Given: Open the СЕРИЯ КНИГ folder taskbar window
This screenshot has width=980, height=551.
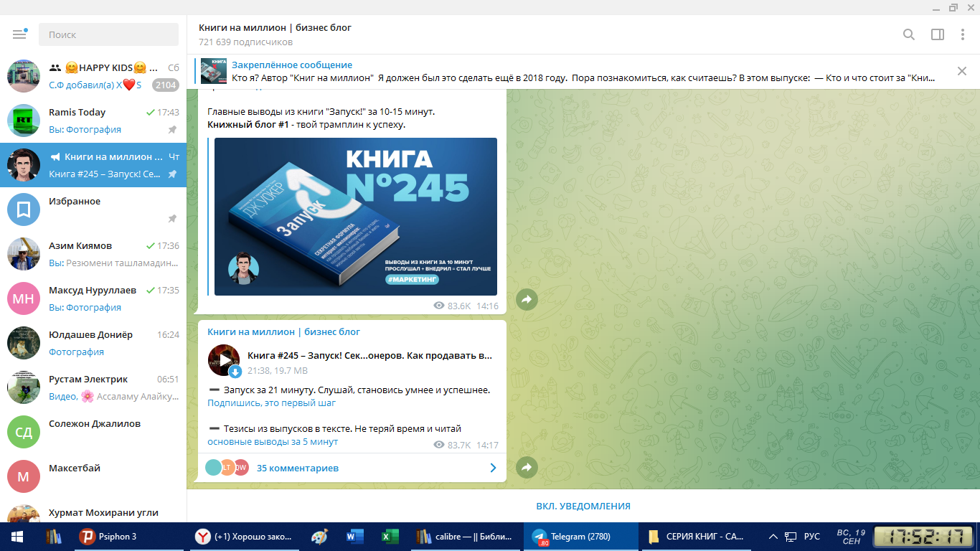Looking at the screenshot, I should point(697,537).
